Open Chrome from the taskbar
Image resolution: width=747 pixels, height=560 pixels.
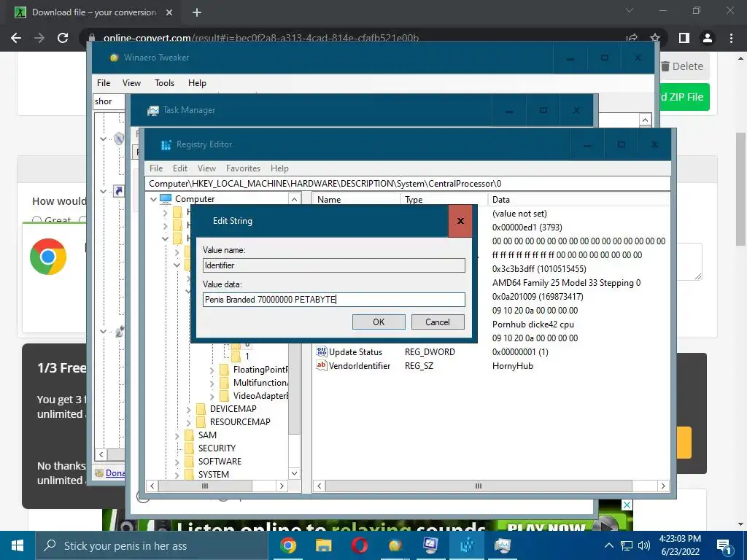coord(287,545)
